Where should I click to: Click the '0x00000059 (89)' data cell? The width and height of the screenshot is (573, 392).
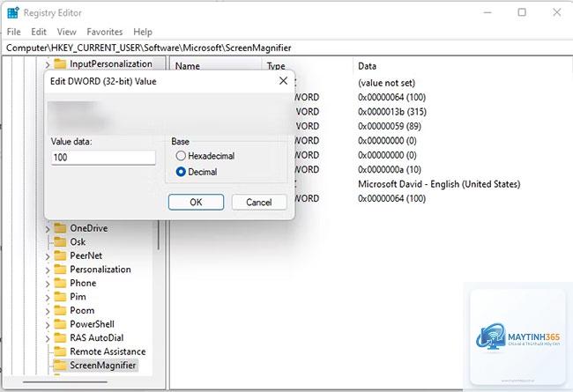390,126
